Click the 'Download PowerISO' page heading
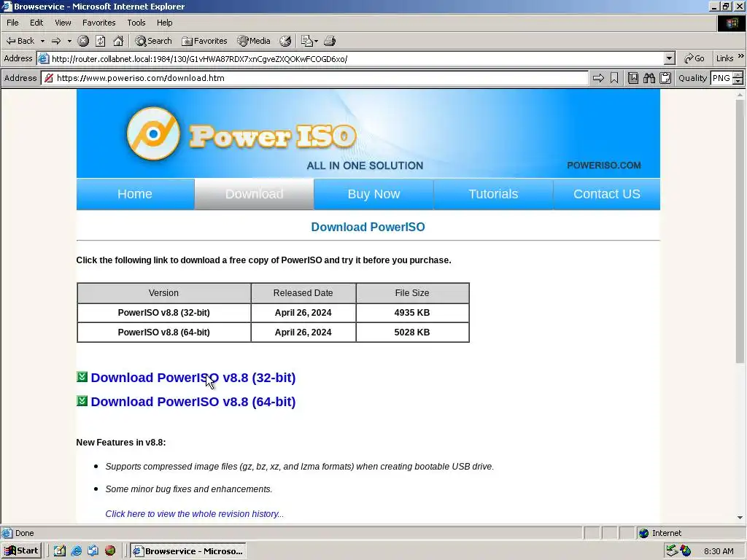 point(368,227)
